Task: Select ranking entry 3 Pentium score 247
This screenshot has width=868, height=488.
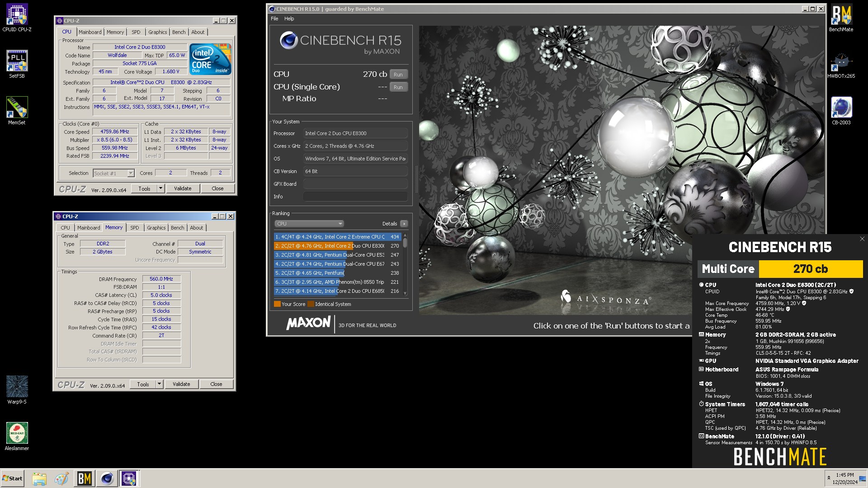Action: [337, 255]
